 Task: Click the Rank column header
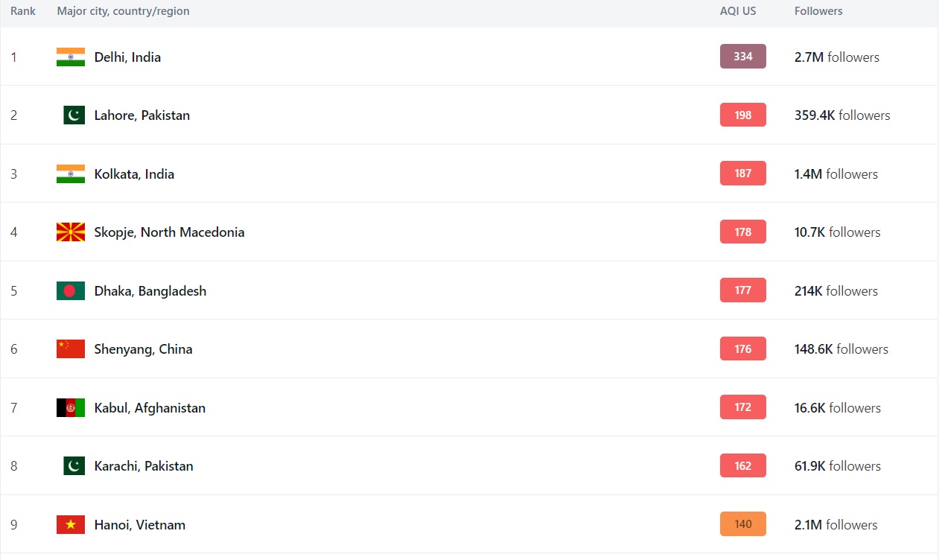tap(23, 11)
